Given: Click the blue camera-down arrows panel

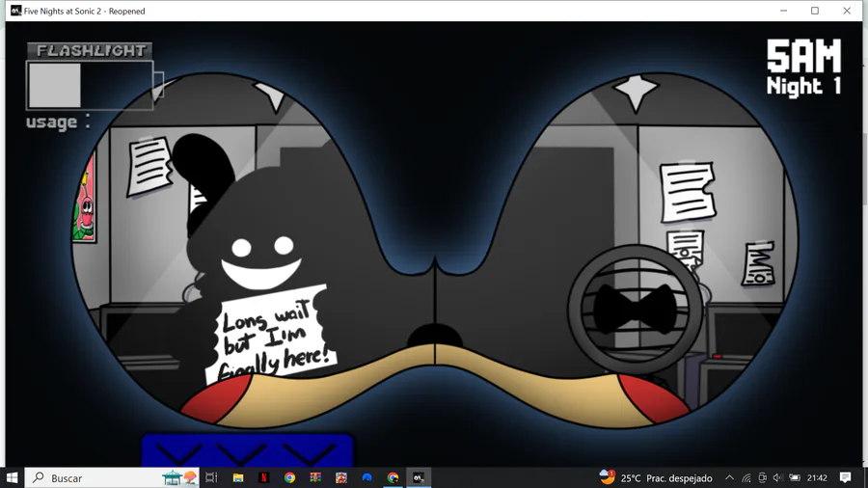Looking at the screenshot, I should 247,449.
